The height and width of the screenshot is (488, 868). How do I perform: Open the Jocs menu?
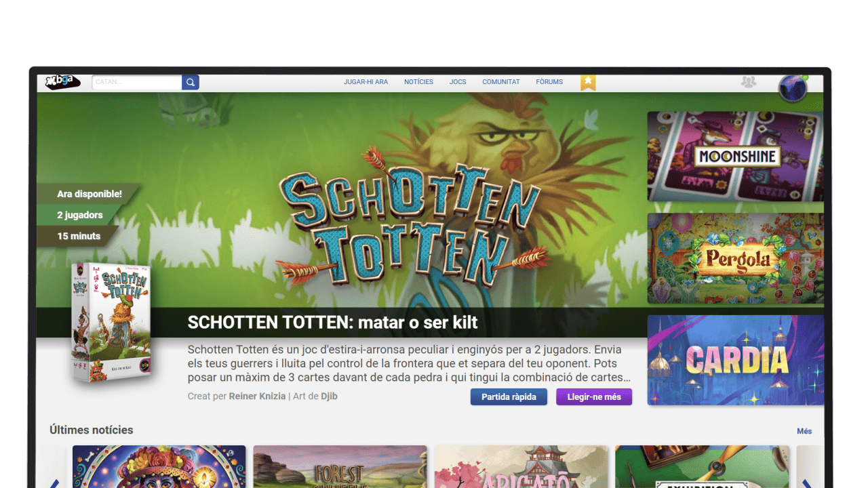point(458,82)
